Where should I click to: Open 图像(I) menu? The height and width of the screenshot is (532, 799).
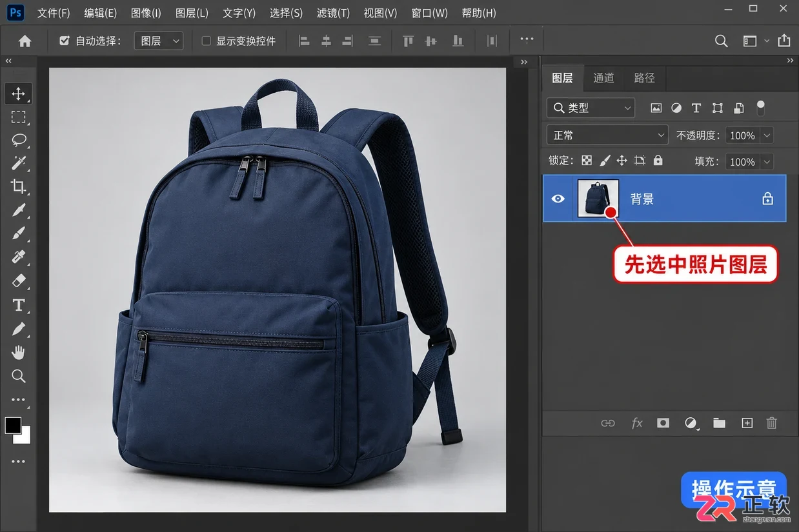pyautogui.click(x=146, y=13)
